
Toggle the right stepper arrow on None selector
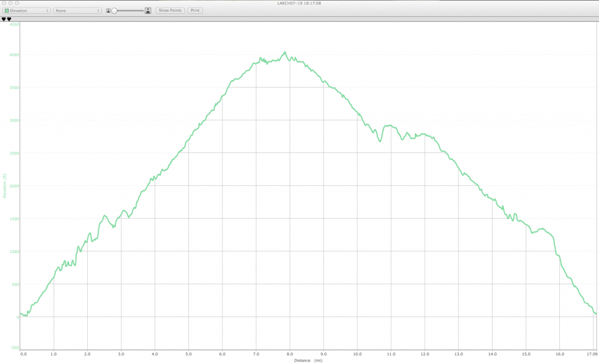[98, 10]
